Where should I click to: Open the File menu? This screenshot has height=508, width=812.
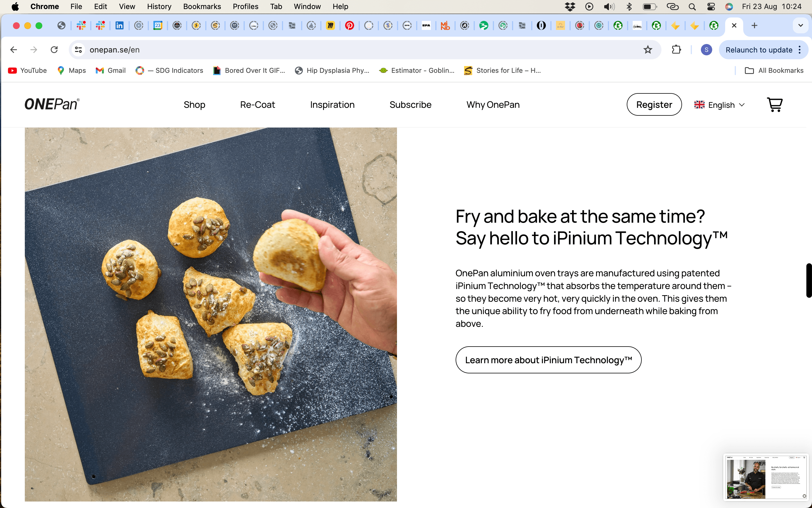point(76,6)
